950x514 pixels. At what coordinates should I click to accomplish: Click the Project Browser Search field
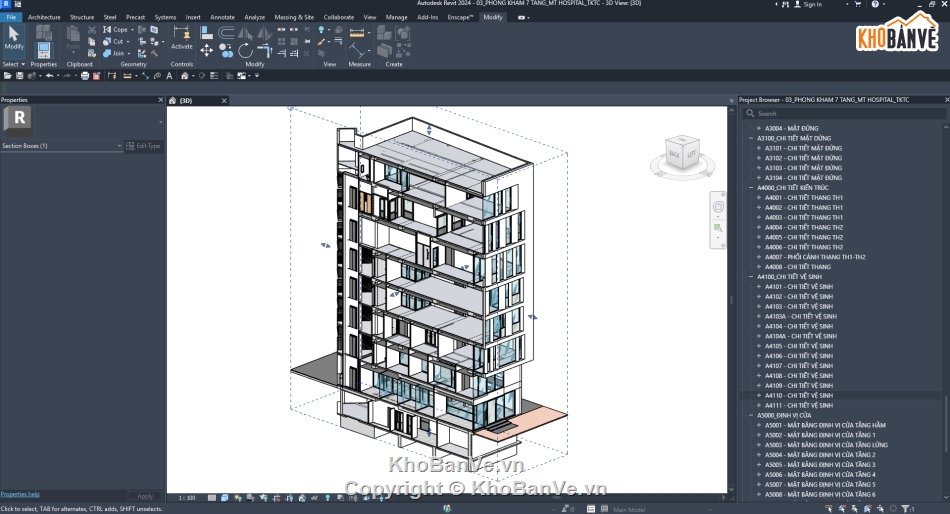point(845,113)
